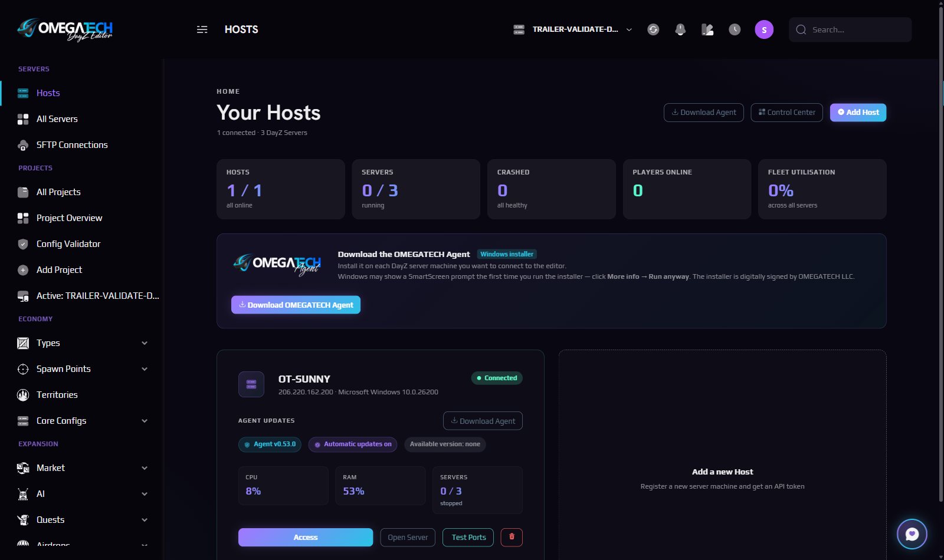Open the Control Center button
The width and height of the screenshot is (944, 560).
click(x=786, y=113)
